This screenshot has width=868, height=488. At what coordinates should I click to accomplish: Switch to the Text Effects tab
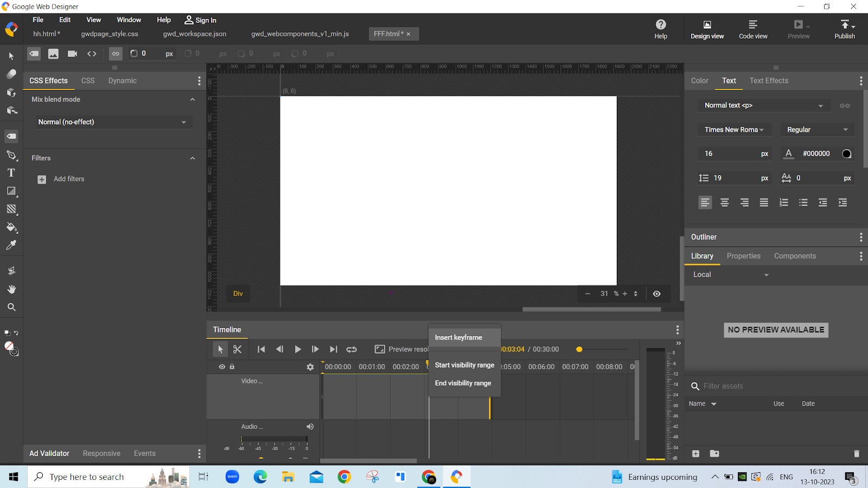(x=769, y=81)
